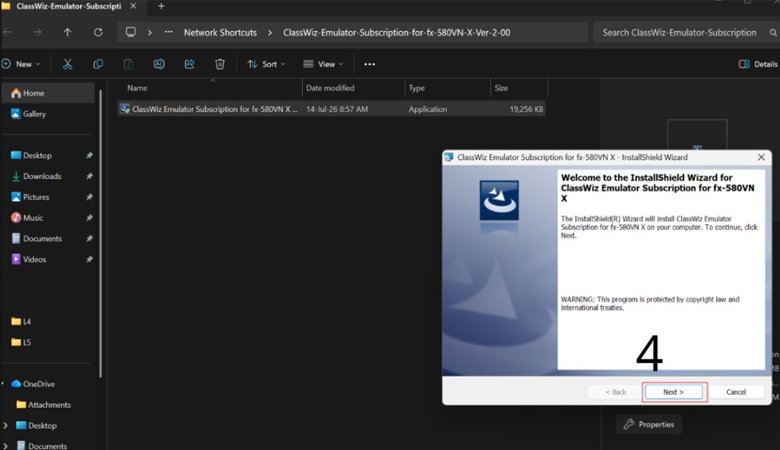This screenshot has width=780, height=450.
Task: Click the installer file's application icon
Action: (x=125, y=109)
